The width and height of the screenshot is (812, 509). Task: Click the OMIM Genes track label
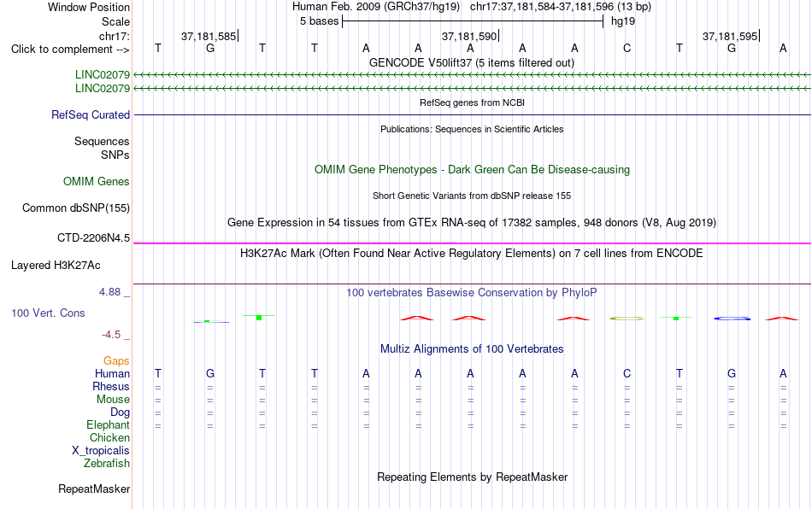coord(96,182)
